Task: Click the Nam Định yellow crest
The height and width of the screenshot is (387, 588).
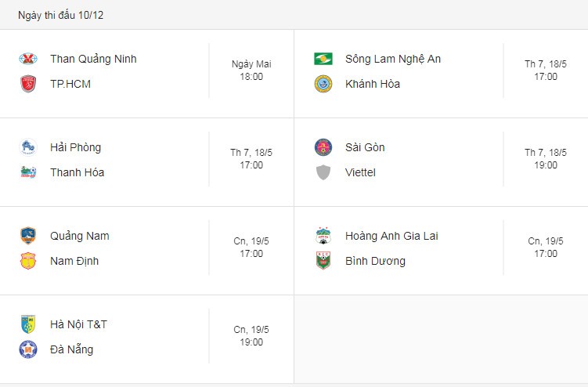Action: point(28,261)
